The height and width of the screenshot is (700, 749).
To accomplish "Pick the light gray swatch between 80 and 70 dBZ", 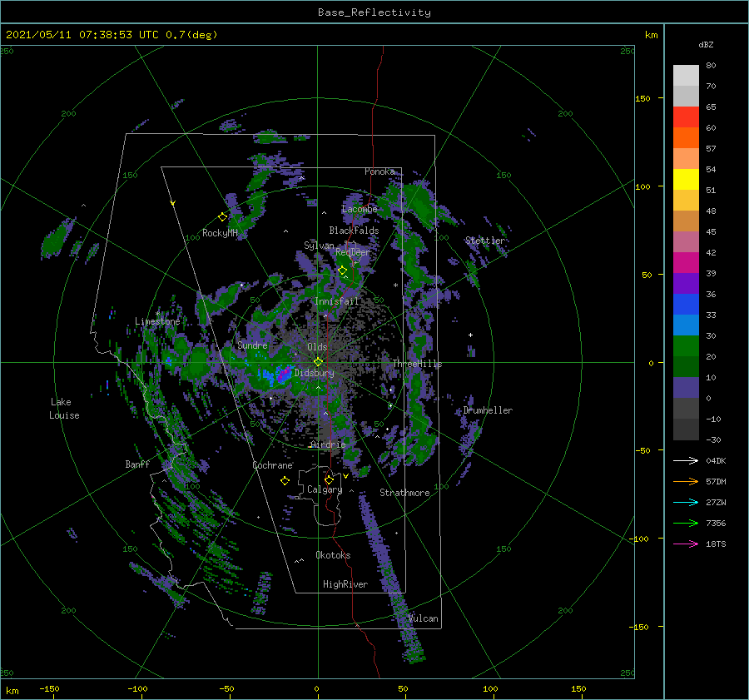I will [x=686, y=76].
